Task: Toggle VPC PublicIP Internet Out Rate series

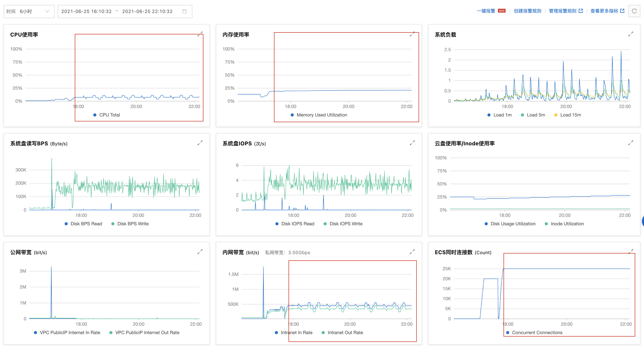Action: [144, 333]
